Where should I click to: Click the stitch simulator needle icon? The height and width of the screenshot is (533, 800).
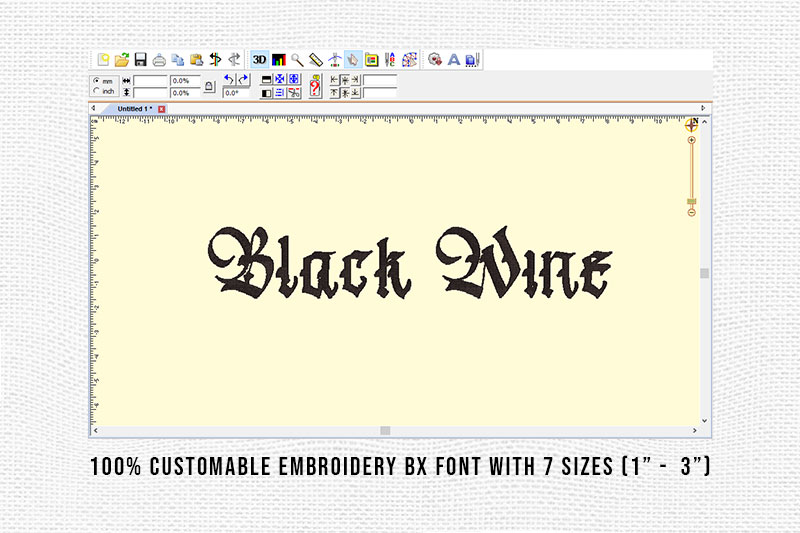335,60
